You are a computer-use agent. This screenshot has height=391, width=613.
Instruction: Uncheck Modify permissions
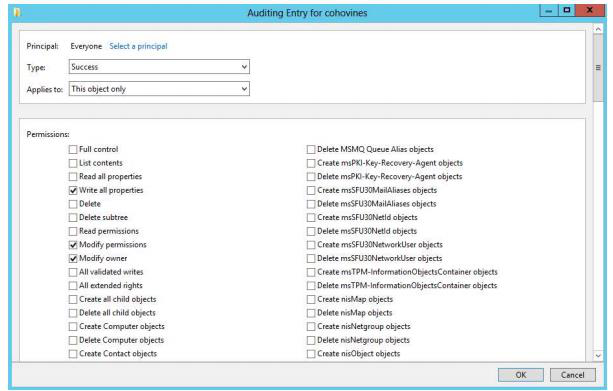tap(73, 245)
